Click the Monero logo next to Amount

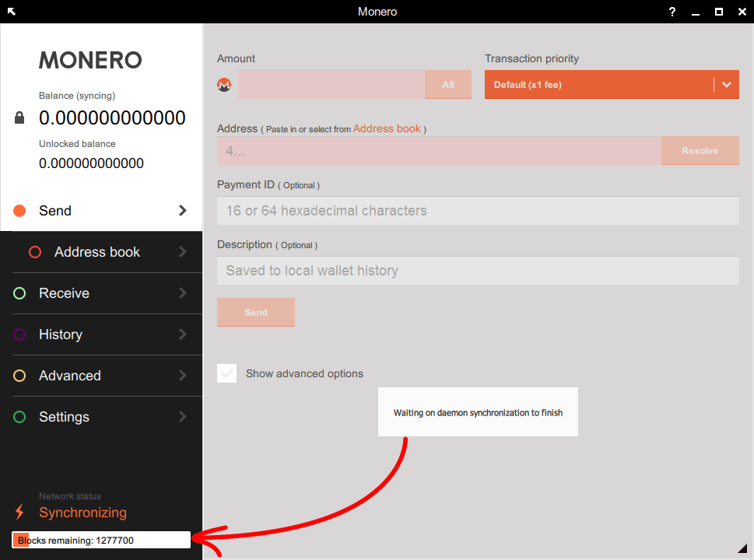point(224,85)
